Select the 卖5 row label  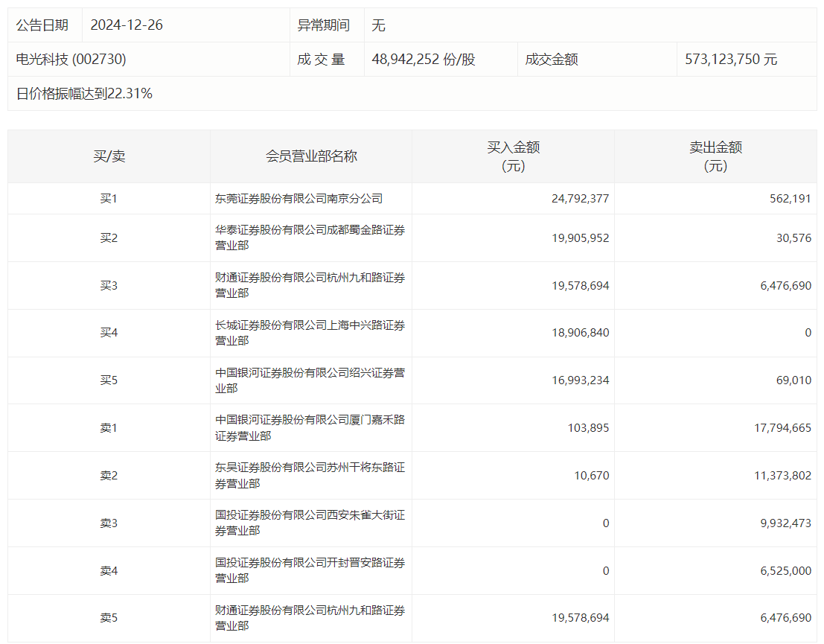pos(109,618)
